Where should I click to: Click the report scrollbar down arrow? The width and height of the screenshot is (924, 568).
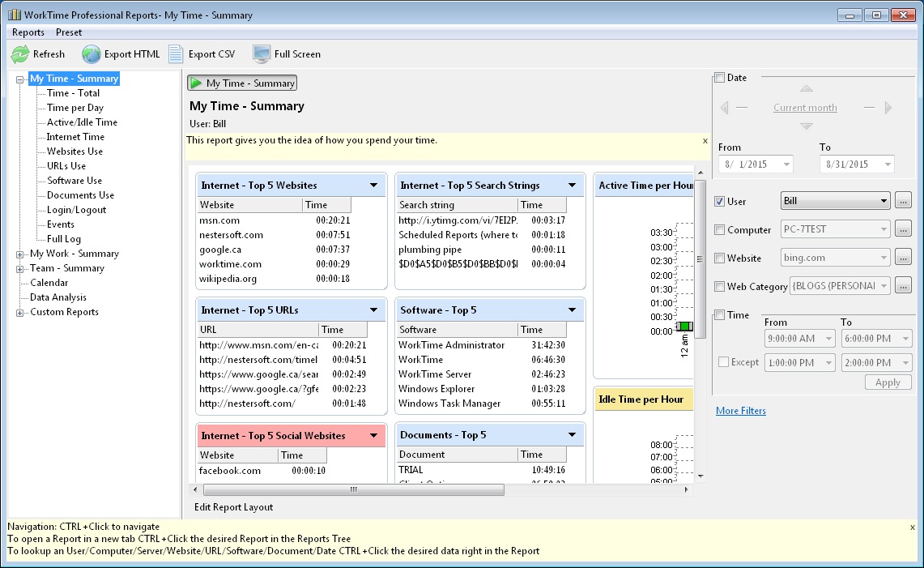700,476
